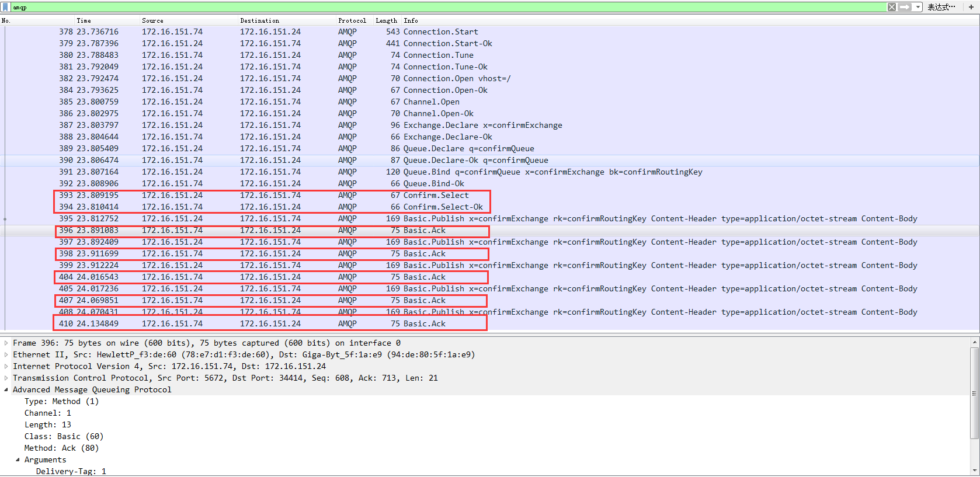Select packet 399 Basic.Publish row
This screenshot has width=980, height=477.
pos(489,265)
